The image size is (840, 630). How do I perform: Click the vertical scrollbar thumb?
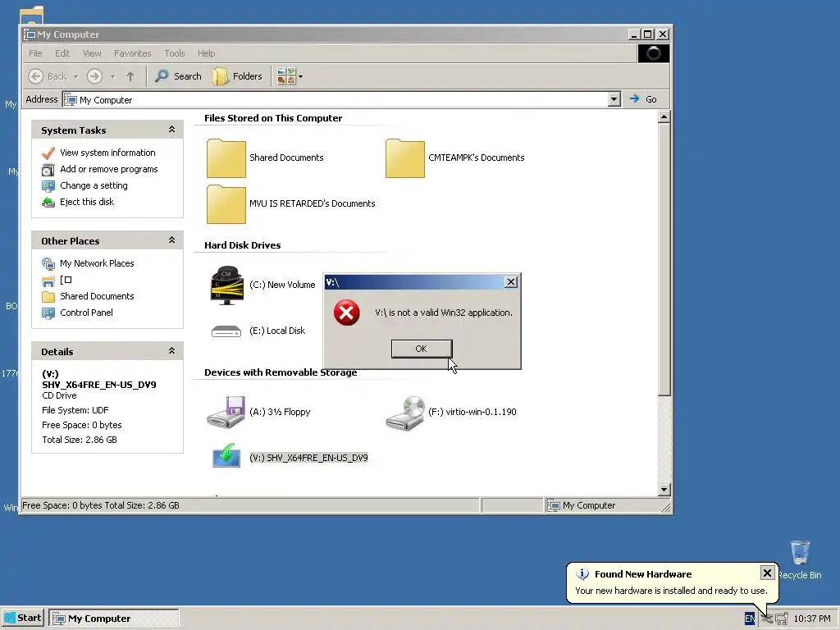pos(664,259)
